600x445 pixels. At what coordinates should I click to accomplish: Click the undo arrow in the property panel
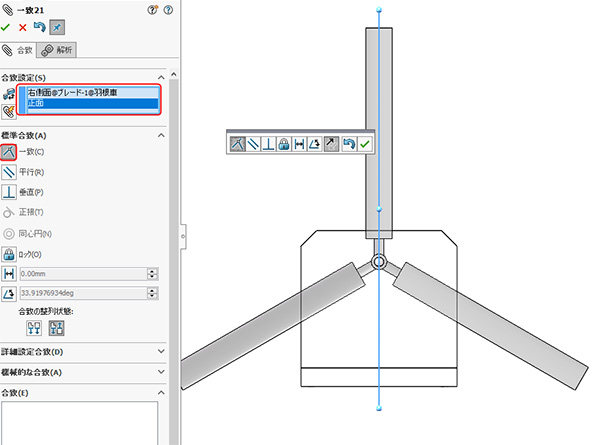40,27
